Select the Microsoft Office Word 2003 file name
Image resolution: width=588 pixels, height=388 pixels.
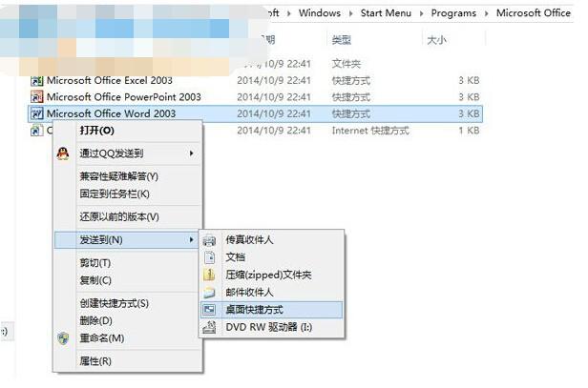coord(111,113)
